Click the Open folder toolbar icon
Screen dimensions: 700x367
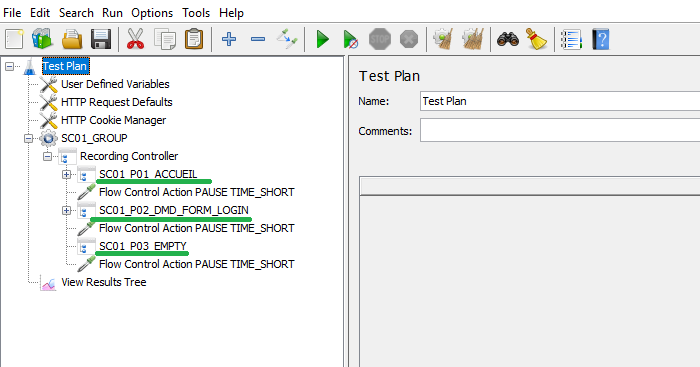(72, 39)
